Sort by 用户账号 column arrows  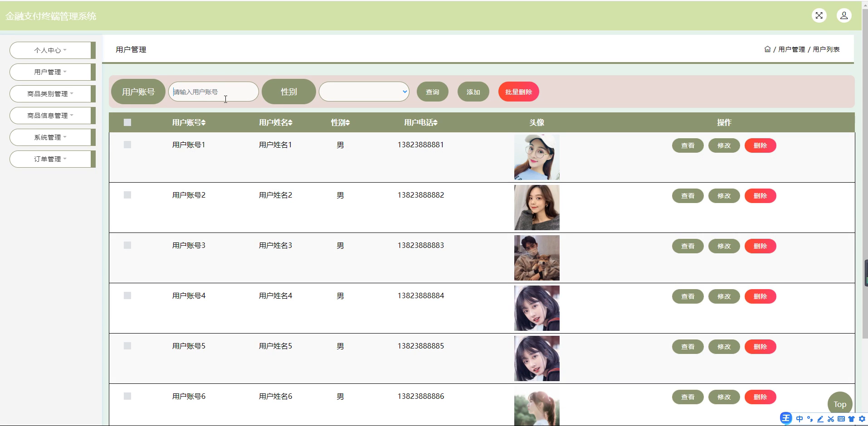(x=204, y=122)
